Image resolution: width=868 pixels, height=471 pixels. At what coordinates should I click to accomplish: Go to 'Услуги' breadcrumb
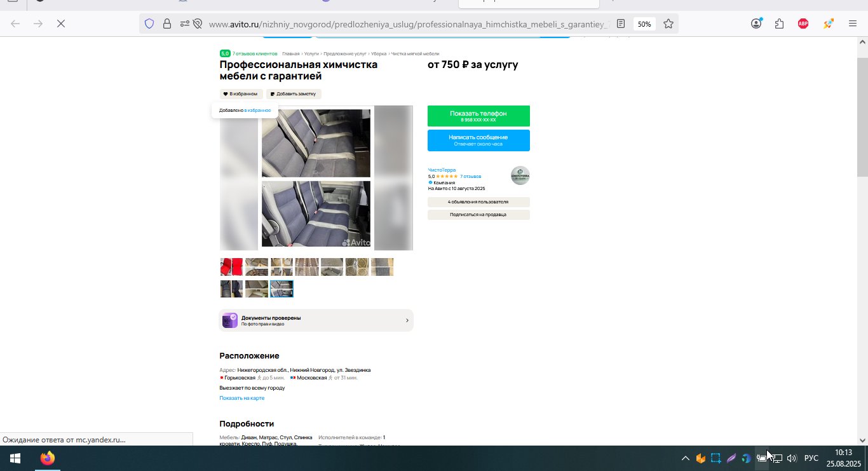point(311,54)
